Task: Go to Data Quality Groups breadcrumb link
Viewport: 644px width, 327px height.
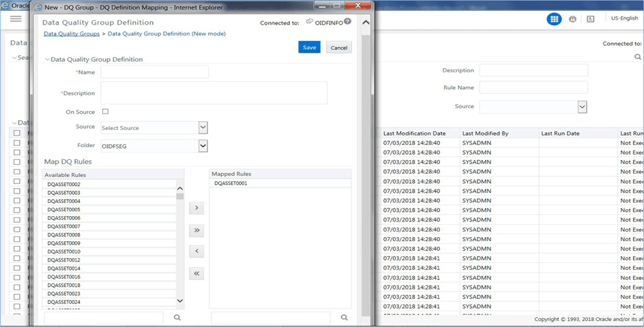Action: click(72, 33)
